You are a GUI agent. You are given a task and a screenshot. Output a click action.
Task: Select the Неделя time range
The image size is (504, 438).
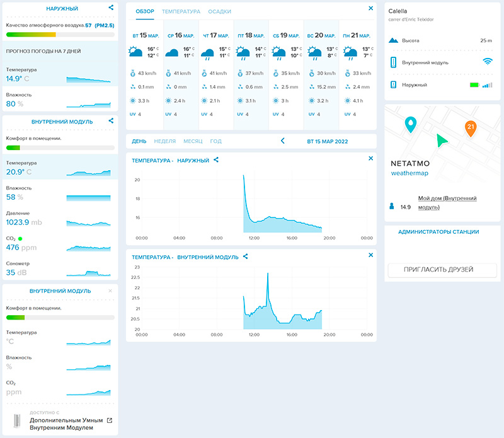(x=164, y=141)
